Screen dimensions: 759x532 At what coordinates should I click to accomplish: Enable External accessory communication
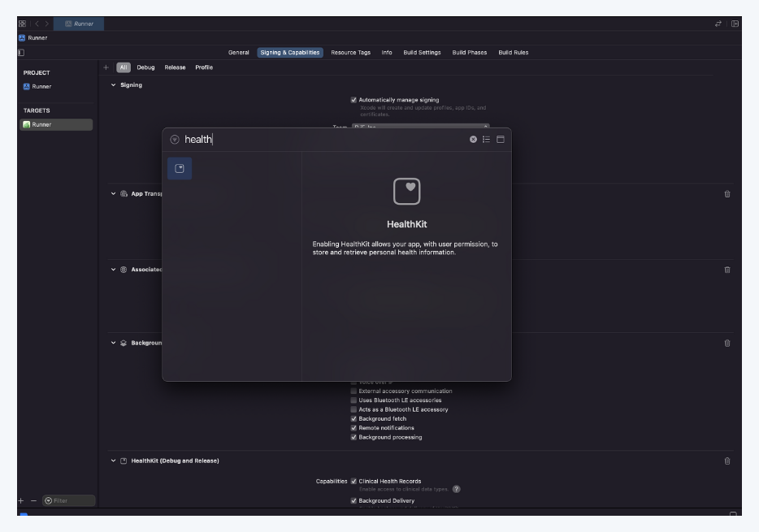click(353, 391)
